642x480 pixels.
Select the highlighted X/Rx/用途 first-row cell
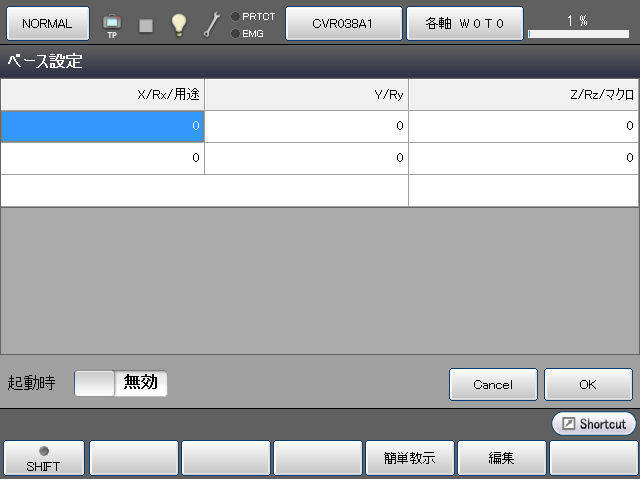coord(102,126)
